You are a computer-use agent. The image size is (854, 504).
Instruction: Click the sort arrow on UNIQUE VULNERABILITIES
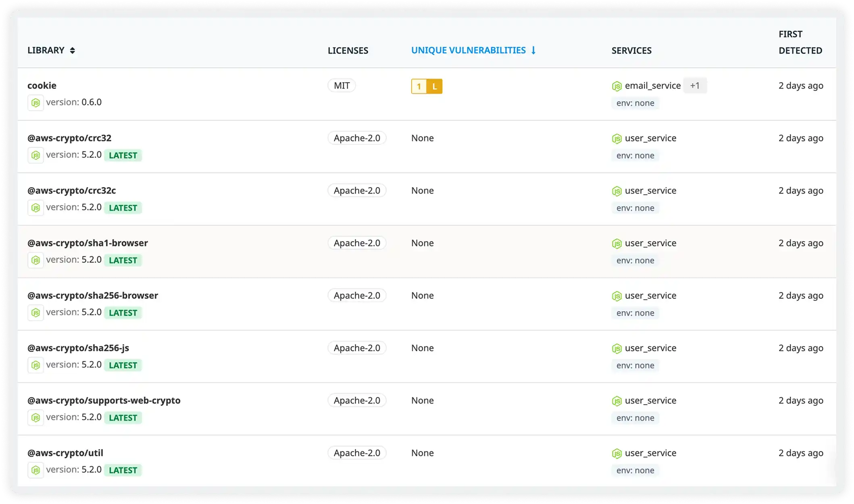coord(533,50)
